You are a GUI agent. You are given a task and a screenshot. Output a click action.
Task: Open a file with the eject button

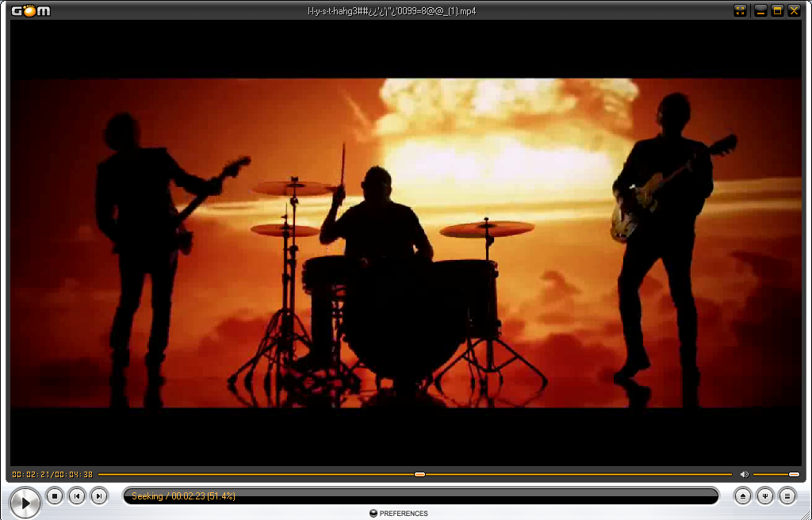point(742,496)
